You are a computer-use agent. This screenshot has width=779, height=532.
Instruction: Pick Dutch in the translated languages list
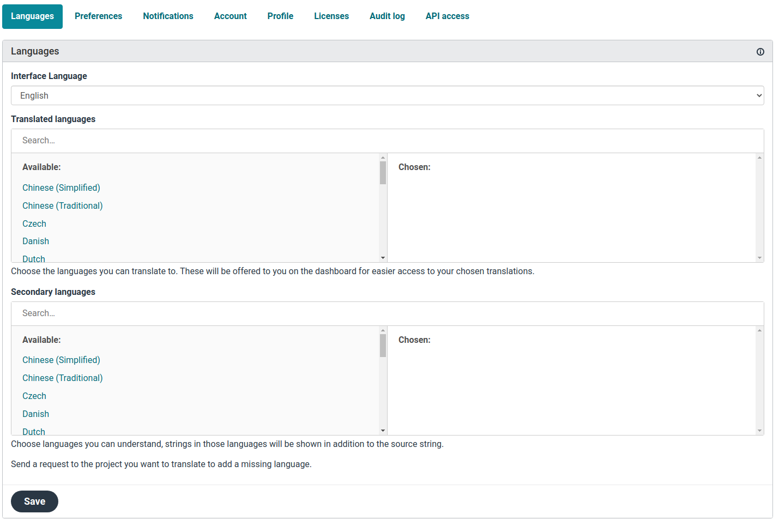coord(33,258)
